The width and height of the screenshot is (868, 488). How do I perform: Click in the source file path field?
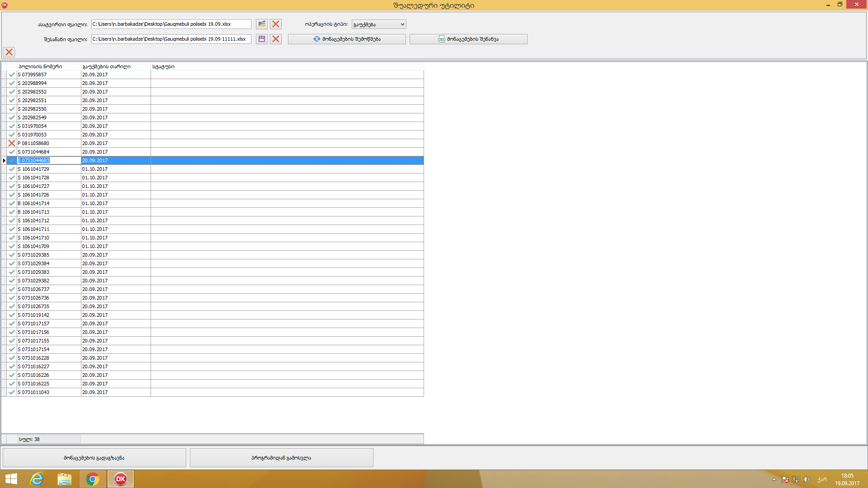point(171,24)
